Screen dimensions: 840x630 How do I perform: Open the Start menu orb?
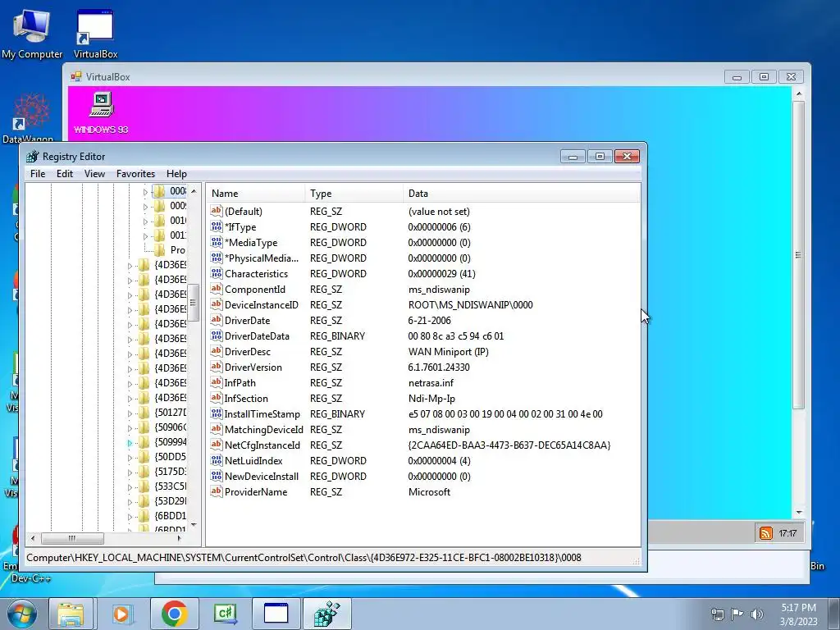(22, 614)
